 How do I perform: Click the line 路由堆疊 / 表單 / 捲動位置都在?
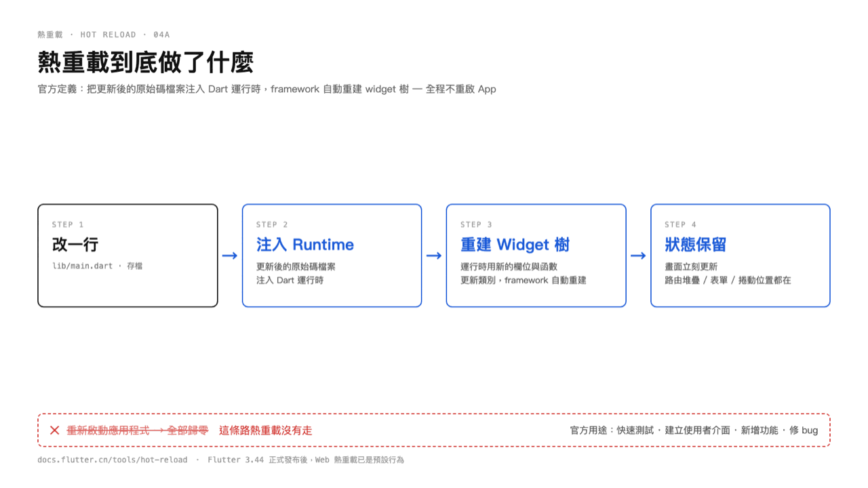click(x=728, y=280)
